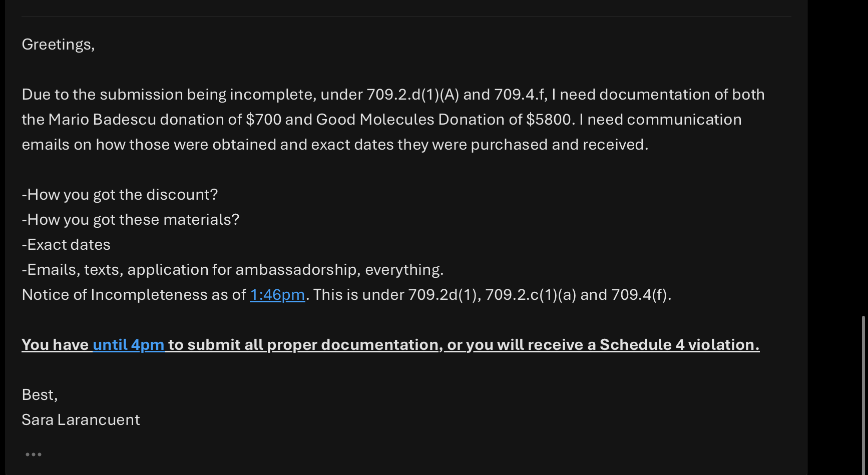Click the "Best," closing text

pyautogui.click(x=40, y=395)
